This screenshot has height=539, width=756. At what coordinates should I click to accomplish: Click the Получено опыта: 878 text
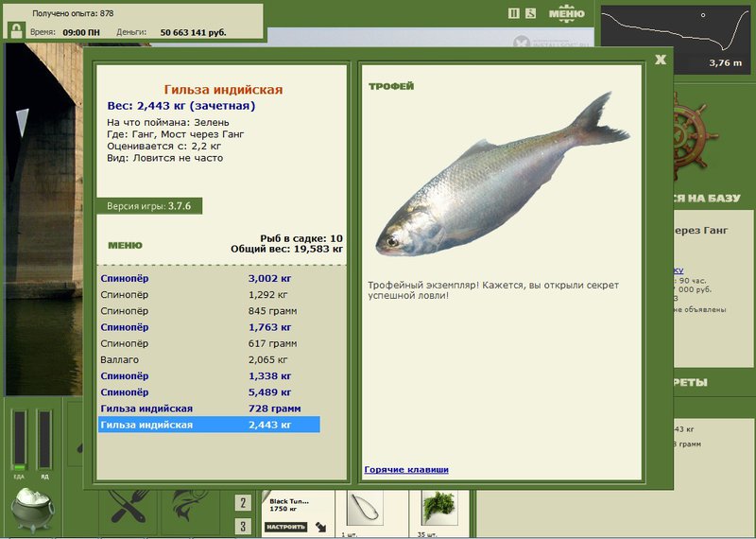click(73, 13)
